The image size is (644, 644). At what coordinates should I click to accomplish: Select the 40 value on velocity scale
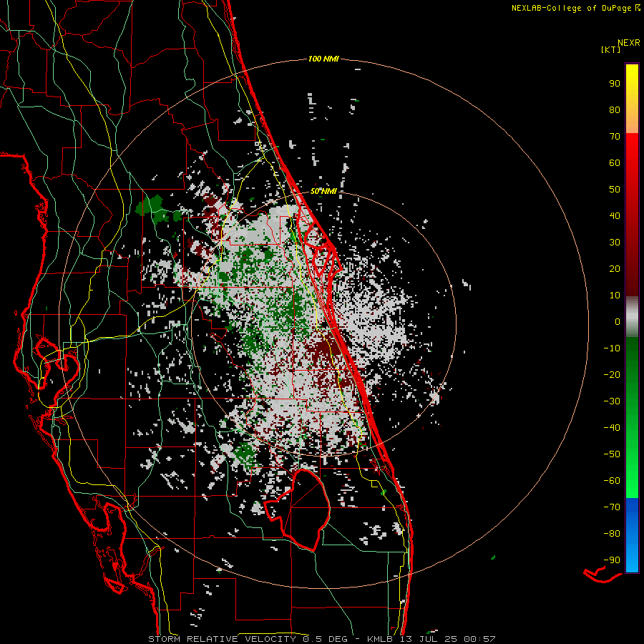(x=615, y=216)
